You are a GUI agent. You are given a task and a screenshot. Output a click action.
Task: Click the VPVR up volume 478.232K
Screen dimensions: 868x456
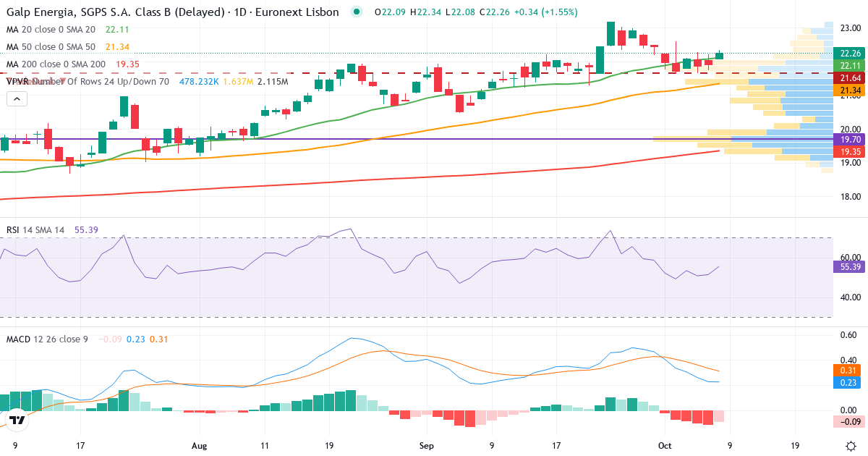point(199,82)
